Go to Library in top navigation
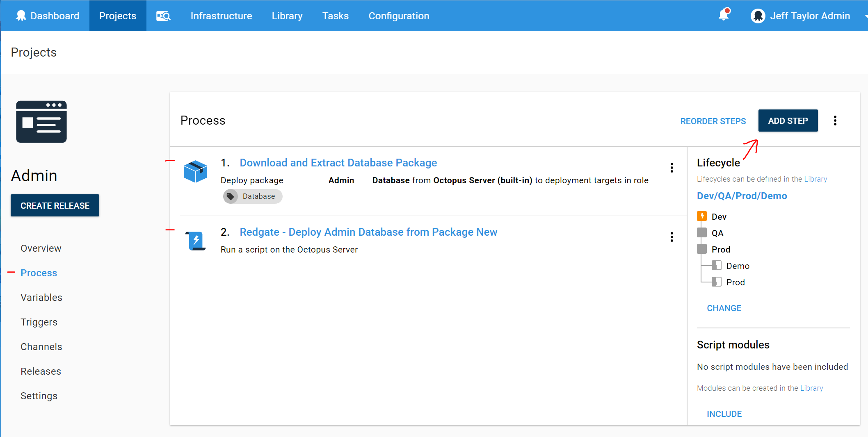The image size is (868, 437). click(x=287, y=16)
